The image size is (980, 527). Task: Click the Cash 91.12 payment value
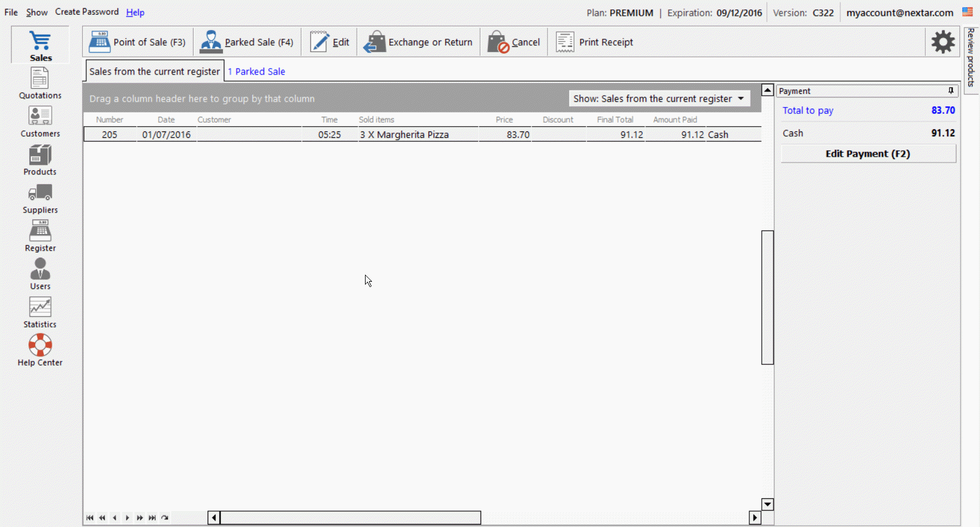tap(942, 133)
